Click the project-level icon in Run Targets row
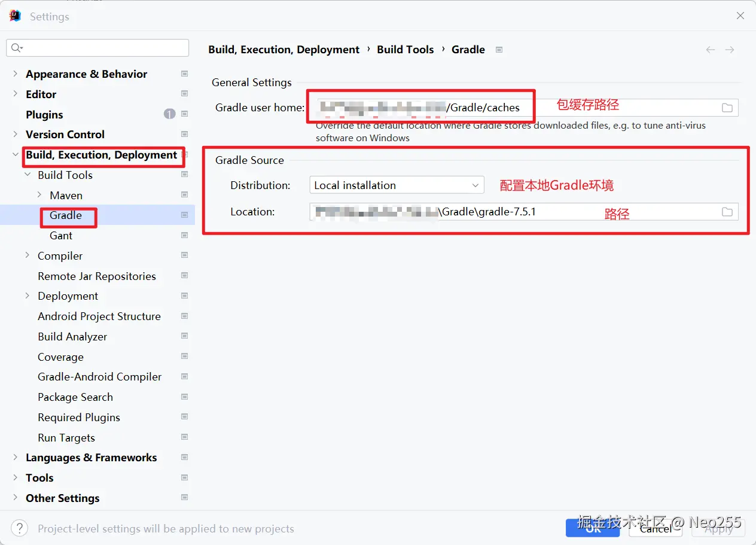This screenshot has height=545, width=756. pyautogui.click(x=184, y=437)
